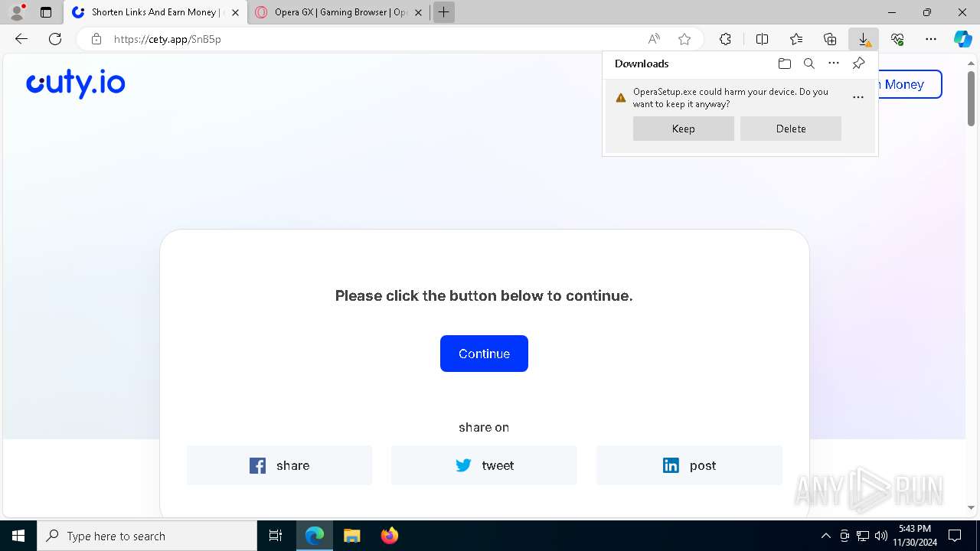
Task: Click the blue Continue button
Action: pyautogui.click(x=484, y=354)
